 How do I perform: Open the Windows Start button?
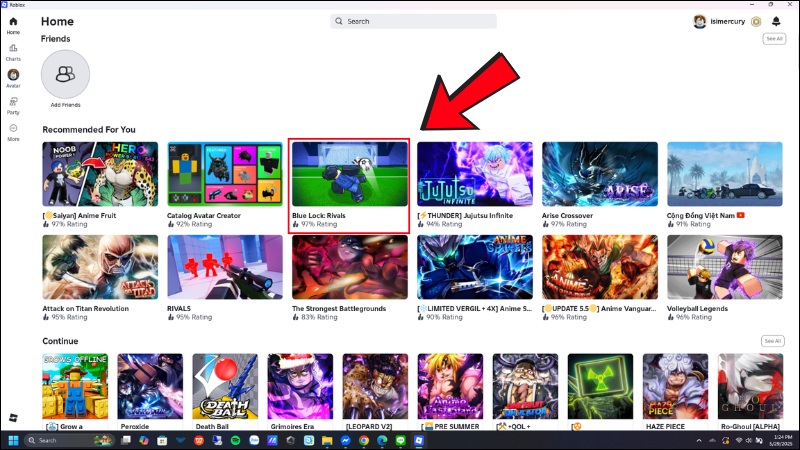pyautogui.click(x=14, y=440)
